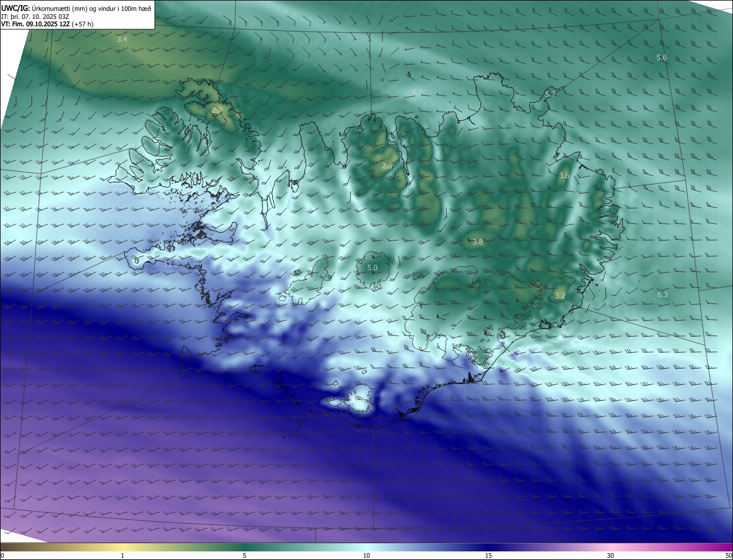This screenshot has width=733, height=560.
Task: Click the 5.0 value label inside the glacier outline
Action: (372, 268)
